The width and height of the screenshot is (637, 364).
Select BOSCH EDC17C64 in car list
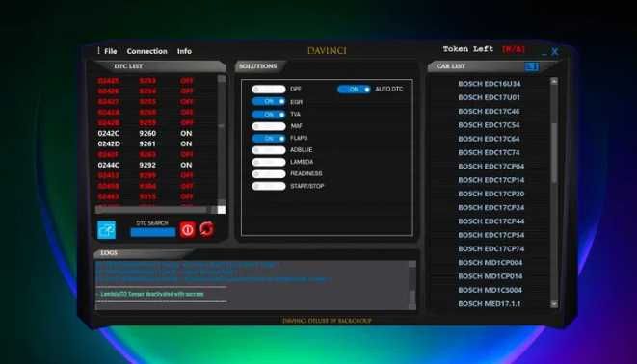coord(490,139)
